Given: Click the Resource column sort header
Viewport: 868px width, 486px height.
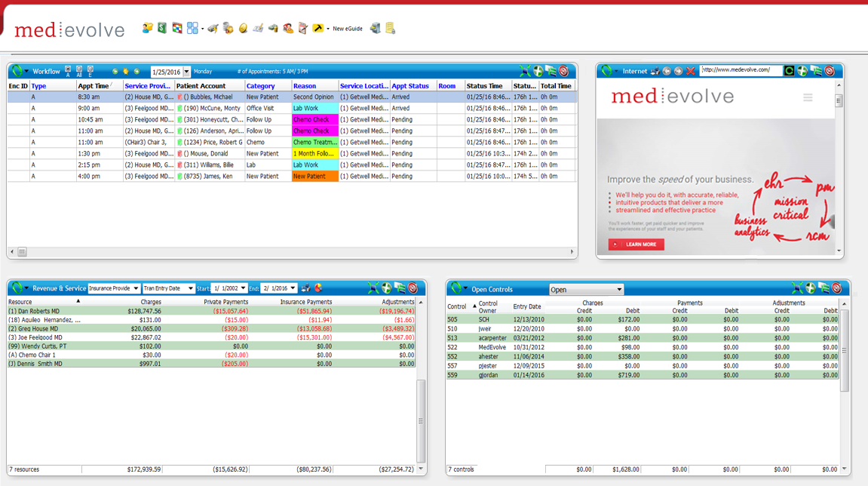Looking at the screenshot, I should pyautogui.click(x=44, y=302).
